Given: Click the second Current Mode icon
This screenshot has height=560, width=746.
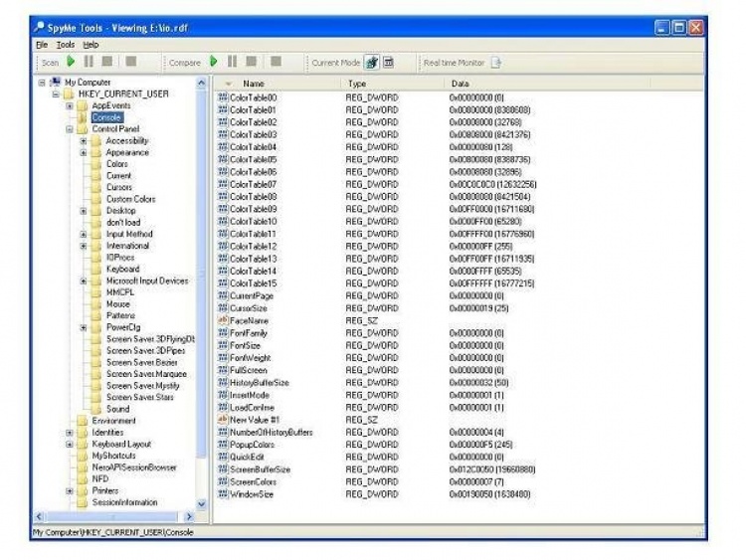Looking at the screenshot, I should tap(389, 63).
